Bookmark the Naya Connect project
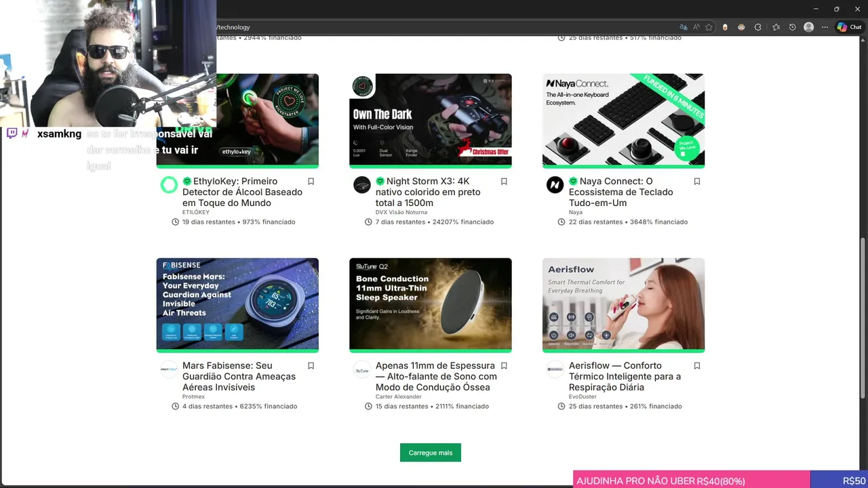 coord(697,182)
